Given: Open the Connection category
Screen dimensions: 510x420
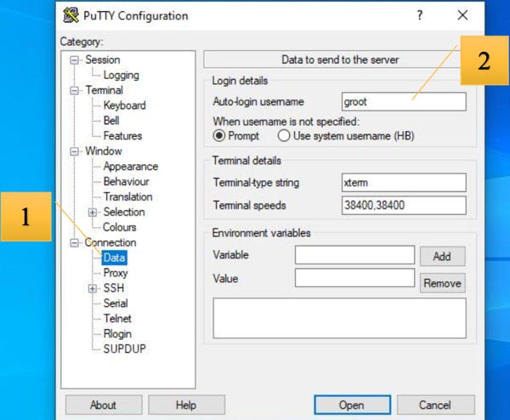Looking at the screenshot, I should click(x=110, y=242).
